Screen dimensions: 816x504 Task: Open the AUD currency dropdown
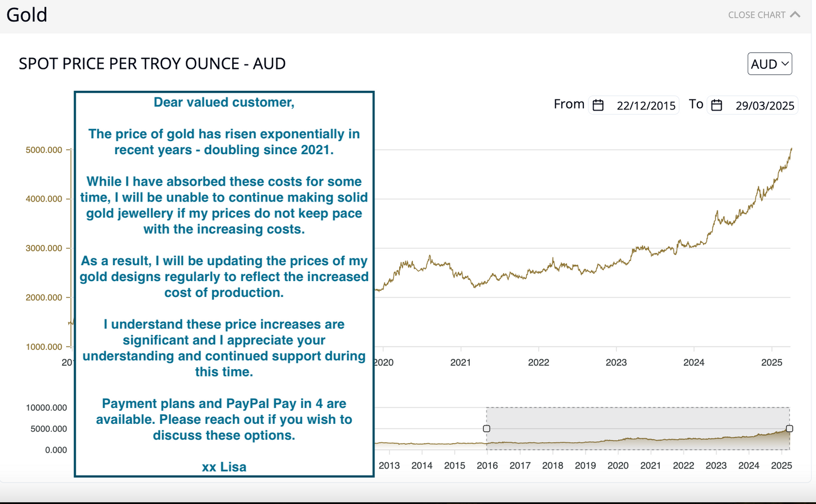tap(769, 64)
